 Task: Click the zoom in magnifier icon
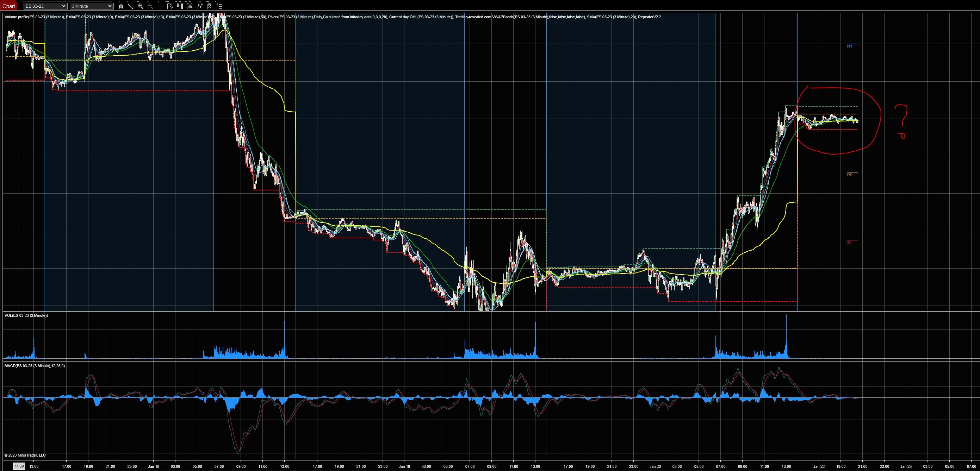141,6
